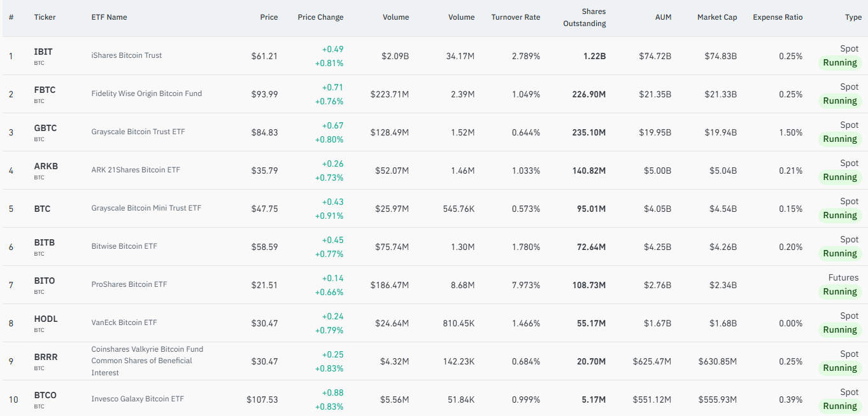Sort by Price Change column header
868x416 pixels.
320,17
